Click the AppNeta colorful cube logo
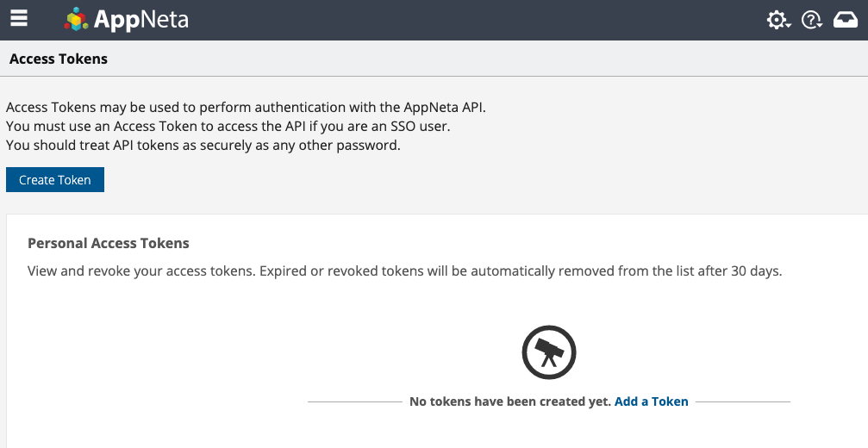This screenshot has width=868, height=448. pos(77,19)
